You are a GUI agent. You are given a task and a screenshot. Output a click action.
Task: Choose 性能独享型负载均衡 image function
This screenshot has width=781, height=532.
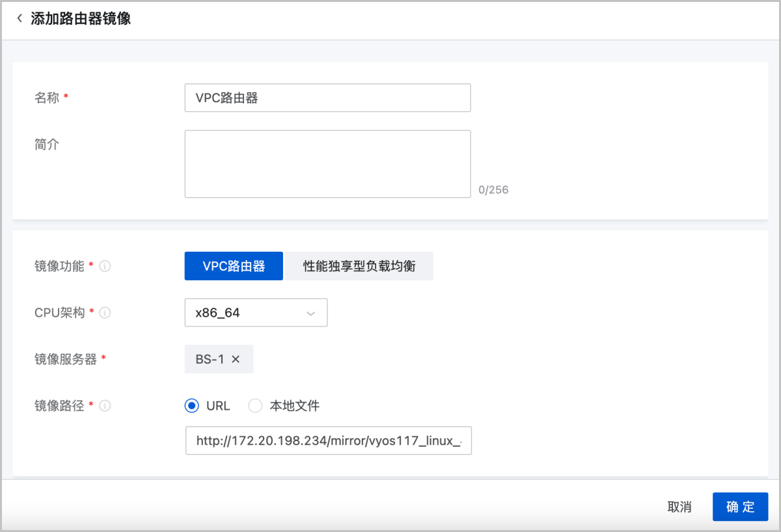(359, 266)
